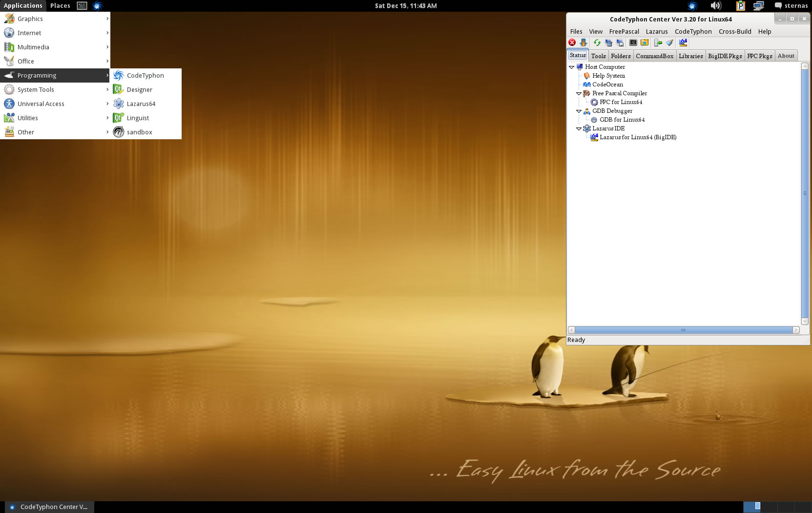Open the Multimedia category submenu

click(55, 47)
